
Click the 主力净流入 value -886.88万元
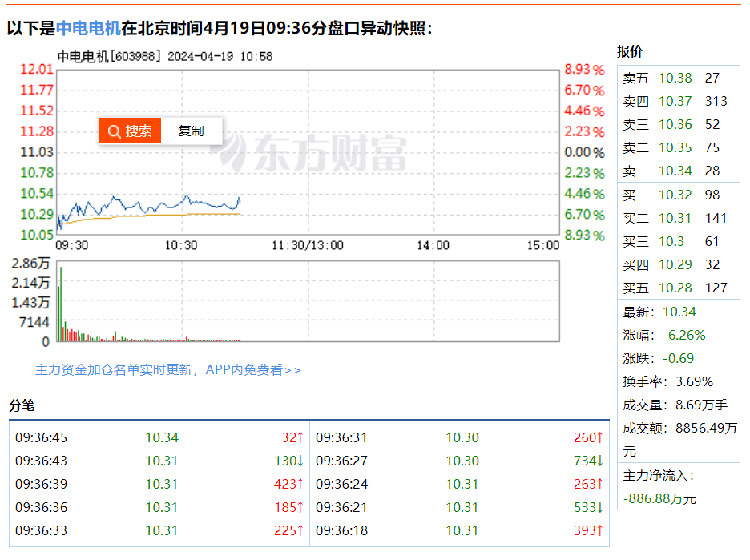click(659, 499)
